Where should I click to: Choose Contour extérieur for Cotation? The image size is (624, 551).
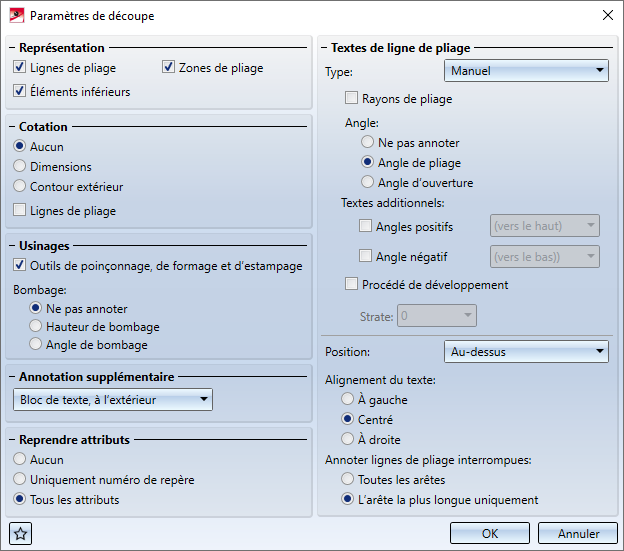coord(21,187)
